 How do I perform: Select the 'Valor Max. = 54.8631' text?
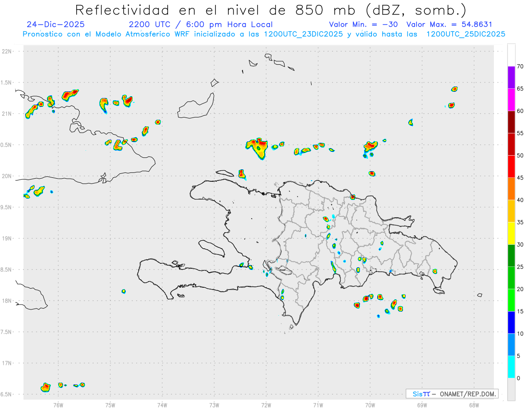450,25
